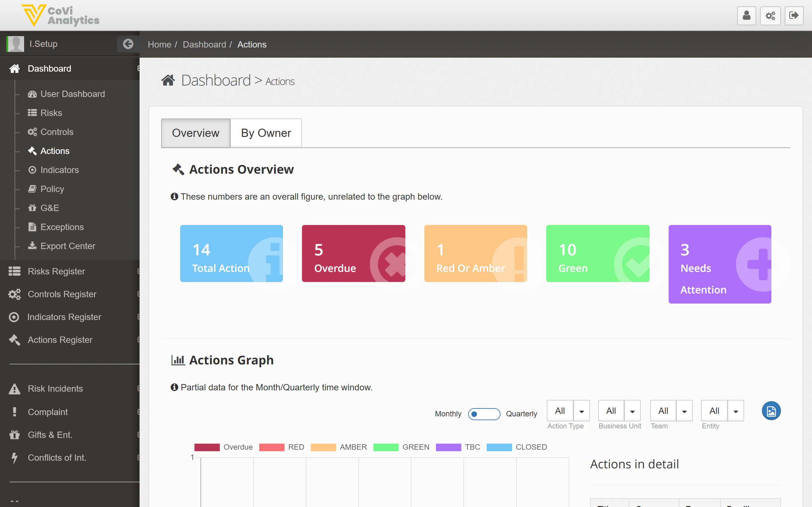Collapse the left navigation sidebar
Screen dimensions: 812x507
(128, 44)
